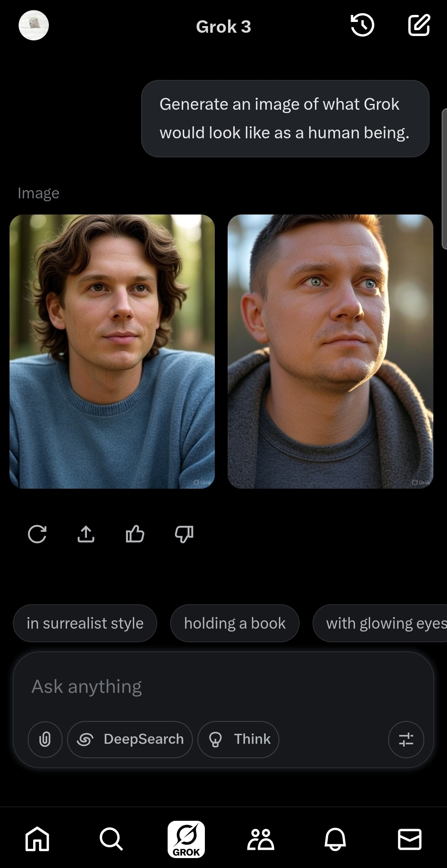The width and height of the screenshot is (447, 868).
Task: Select the 'in surrealist style' suggestion
Action: coord(85,623)
